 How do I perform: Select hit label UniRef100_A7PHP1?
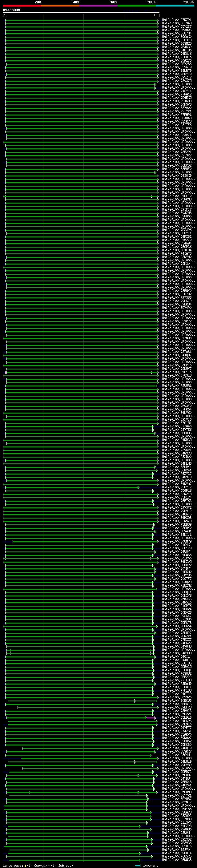176,115
